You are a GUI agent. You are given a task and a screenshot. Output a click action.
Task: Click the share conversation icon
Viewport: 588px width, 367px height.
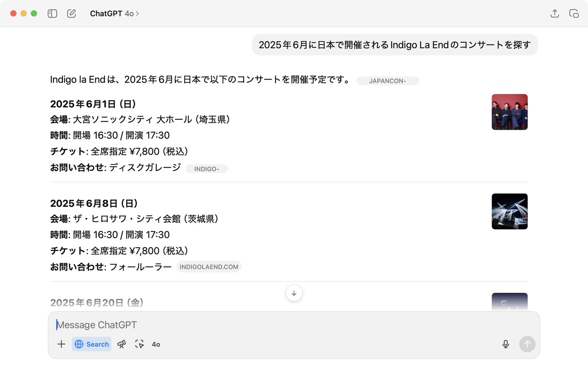click(x=555, y=13)
